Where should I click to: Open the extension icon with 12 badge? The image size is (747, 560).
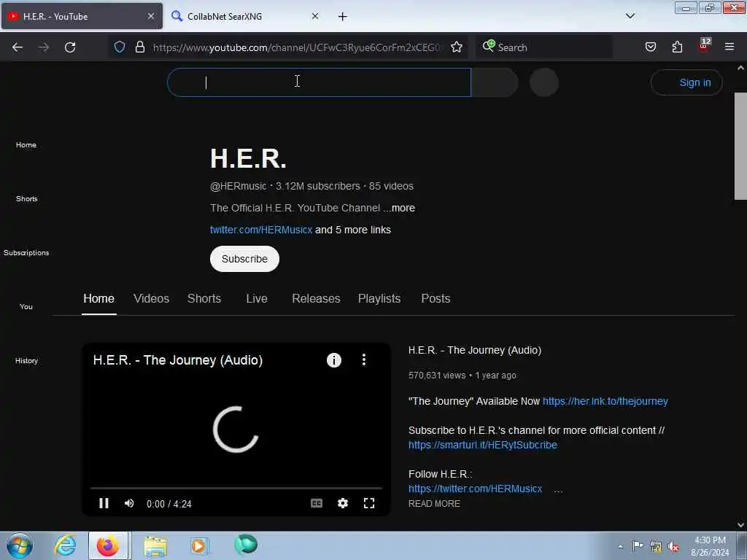tap(704, 45)
